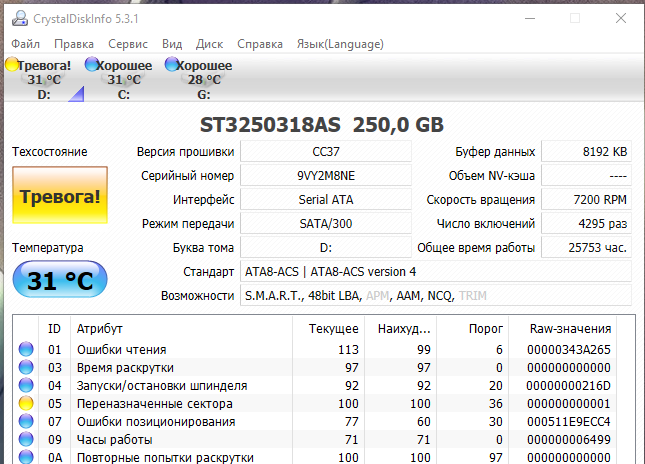Open the Правка menu
The image size is (645, 464).
pyautogui.click(x=74, y=44)
